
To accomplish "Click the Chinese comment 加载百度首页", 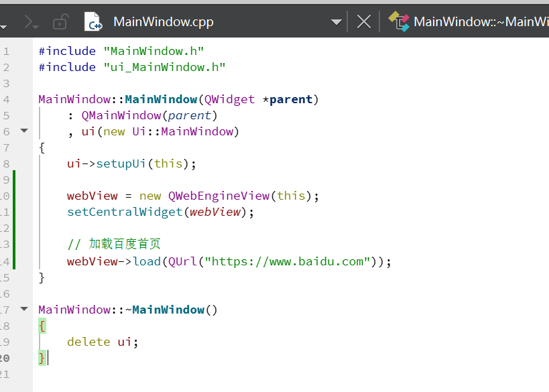I will point(125,244).
